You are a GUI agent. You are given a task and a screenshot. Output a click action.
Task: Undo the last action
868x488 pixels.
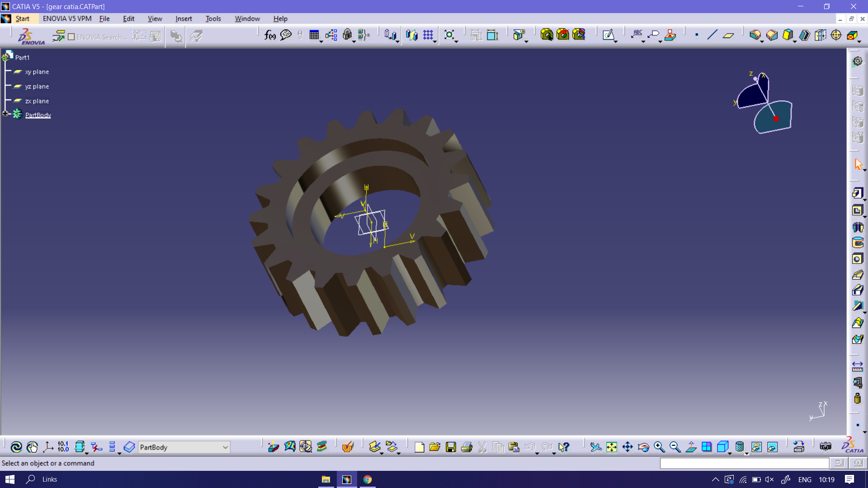pyautogui.click(x=531, y=447)
